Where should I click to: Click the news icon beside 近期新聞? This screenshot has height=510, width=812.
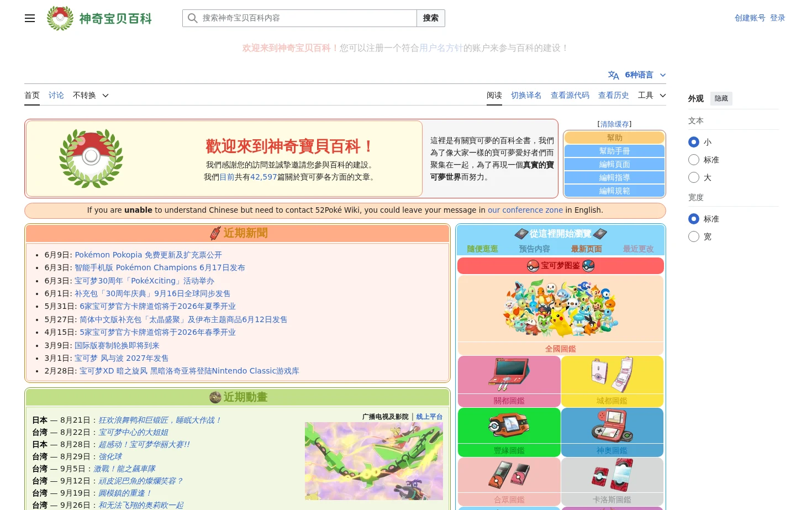[215, 233]
